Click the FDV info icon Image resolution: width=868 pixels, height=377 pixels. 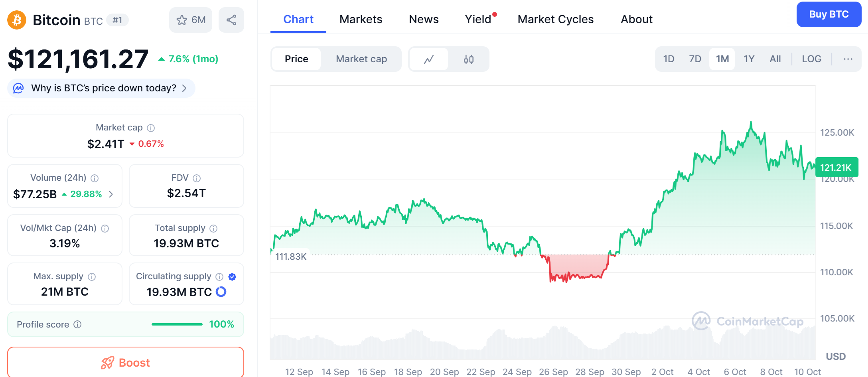point(197,178)
